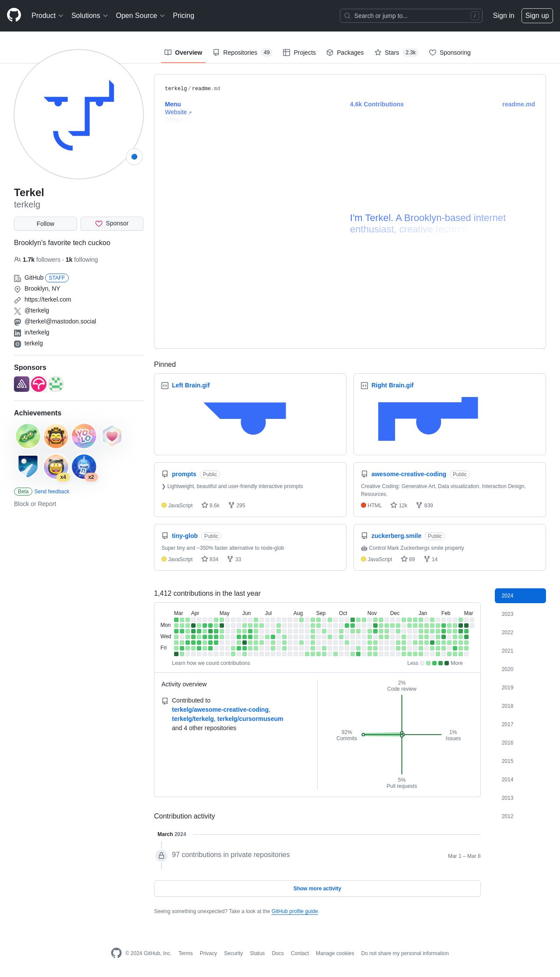Screen dimensions: 560x977
Task: Open the Pull Shark x2 achievement badge
Action: click(84, 467)
